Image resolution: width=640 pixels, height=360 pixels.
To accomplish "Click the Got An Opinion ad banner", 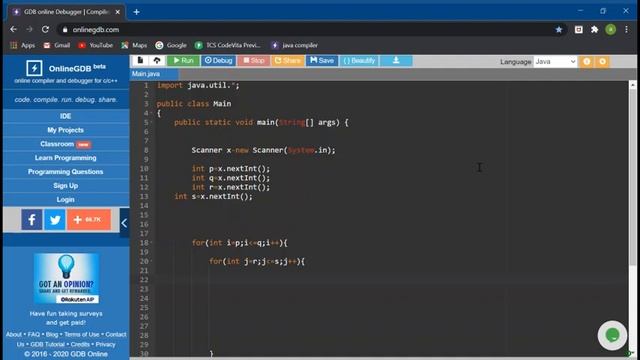I will pyautogui.click(x=66, y=278).
